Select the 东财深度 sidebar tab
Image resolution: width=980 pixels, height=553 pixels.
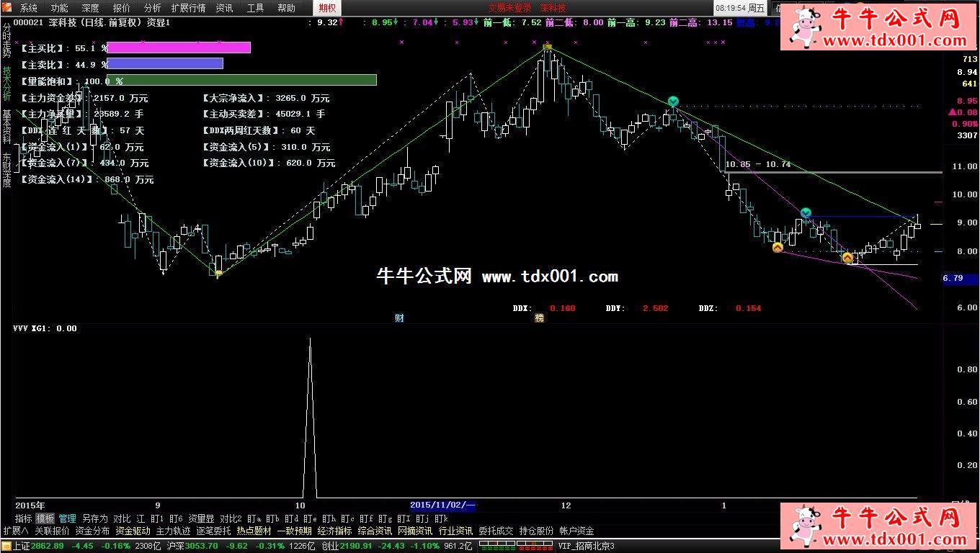pos(6,170)
